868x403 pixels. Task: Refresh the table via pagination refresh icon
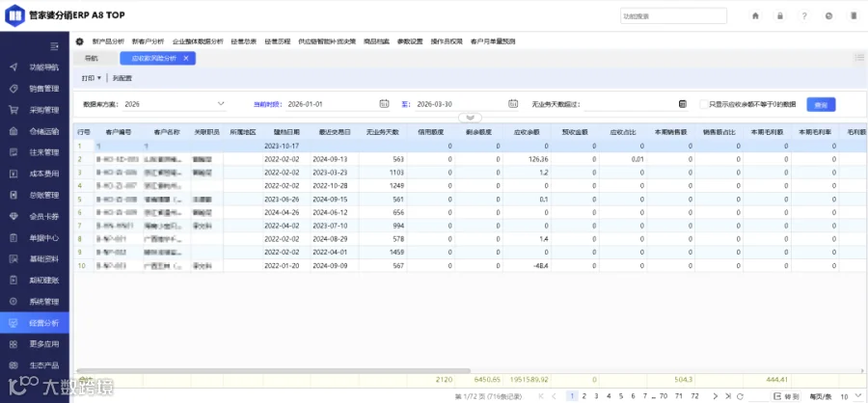[740, 396]
